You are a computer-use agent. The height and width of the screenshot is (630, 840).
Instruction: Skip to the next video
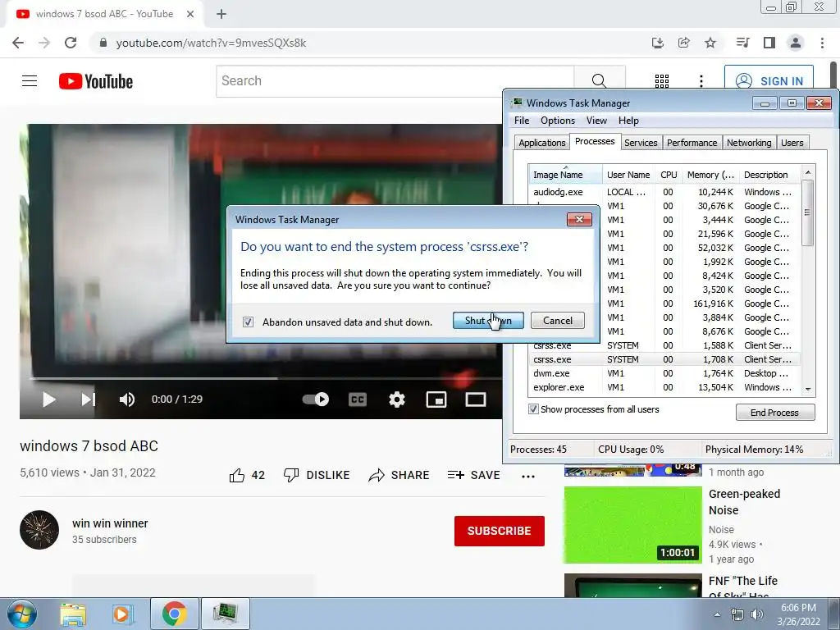point(88,399)
